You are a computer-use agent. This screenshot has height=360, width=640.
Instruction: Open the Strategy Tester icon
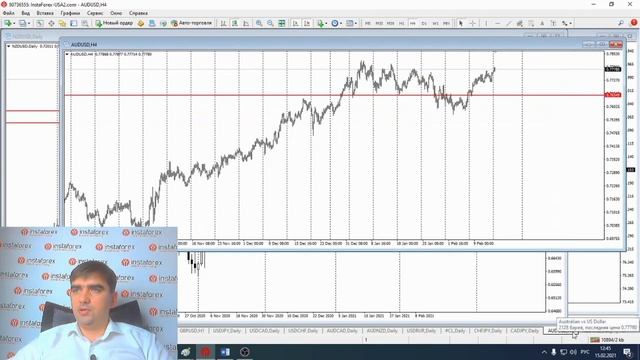tap(85, 23)
